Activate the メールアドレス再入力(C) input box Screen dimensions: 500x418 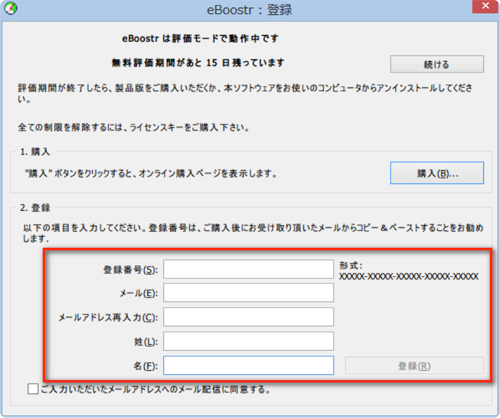(248, 317)
